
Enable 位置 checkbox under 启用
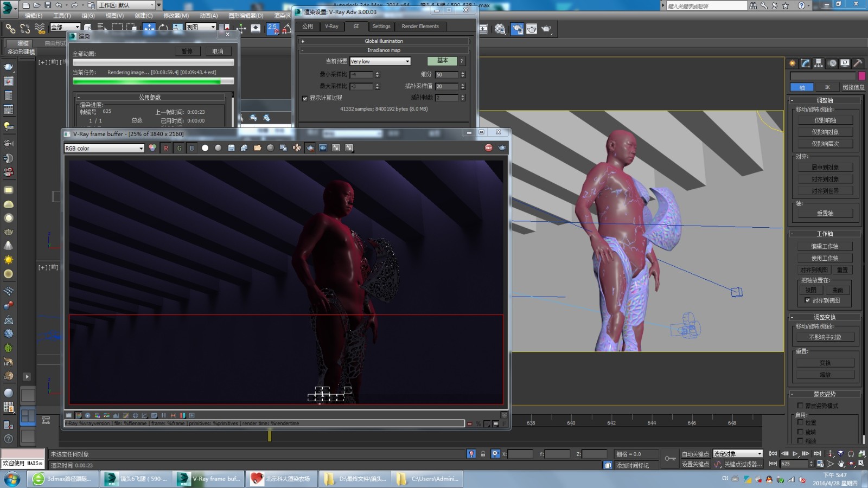pos(800,422)
